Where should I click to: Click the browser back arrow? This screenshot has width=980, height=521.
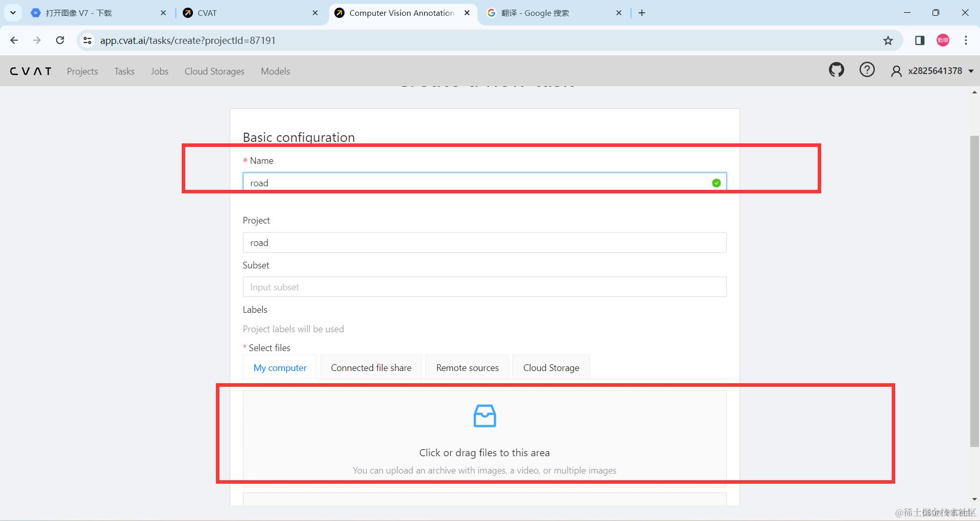tap(14, 40)
